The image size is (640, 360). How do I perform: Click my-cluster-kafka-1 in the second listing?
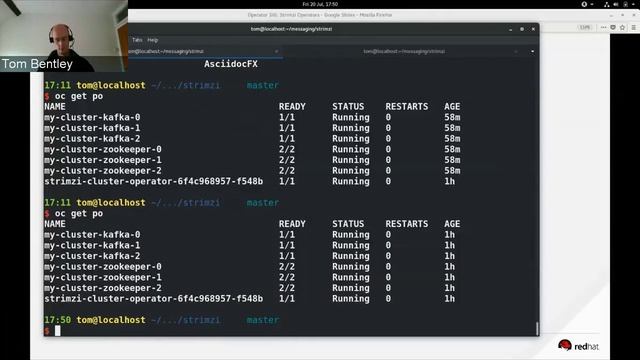click(92, 245)
